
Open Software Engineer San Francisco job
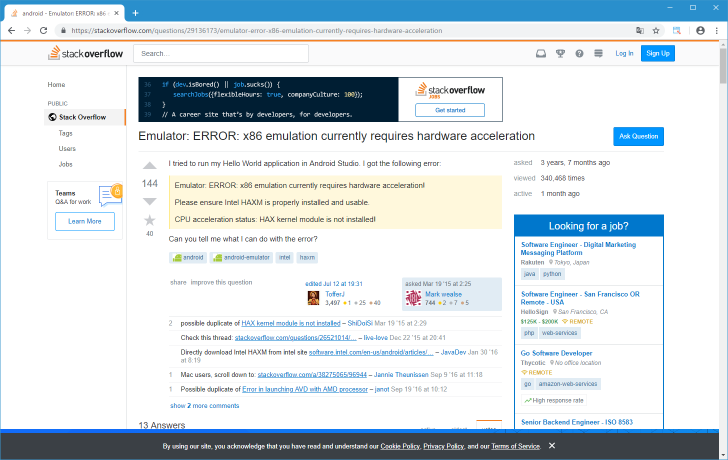[580, 298]
